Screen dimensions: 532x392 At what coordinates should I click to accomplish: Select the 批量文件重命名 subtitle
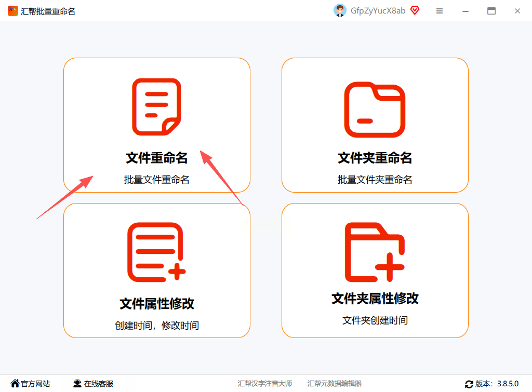156,179
